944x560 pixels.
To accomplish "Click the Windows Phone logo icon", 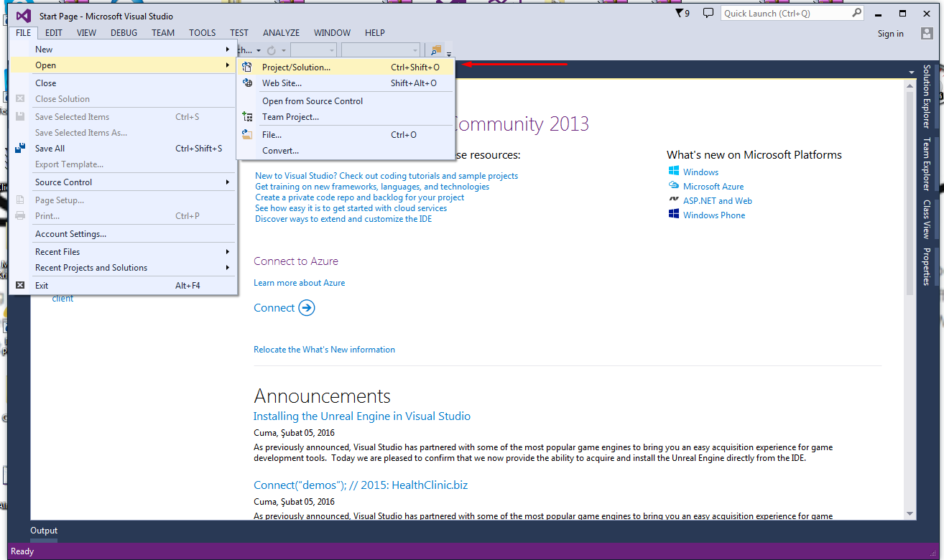I will tap(674, 215).
